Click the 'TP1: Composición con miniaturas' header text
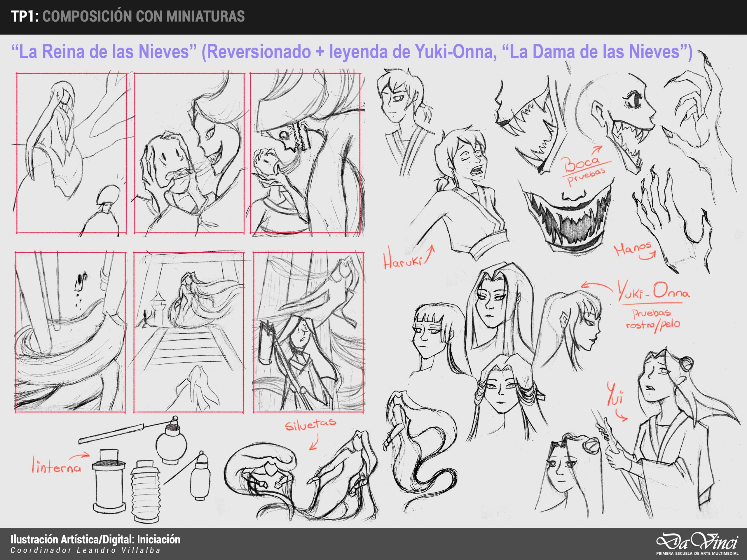 tap(128, 17)
